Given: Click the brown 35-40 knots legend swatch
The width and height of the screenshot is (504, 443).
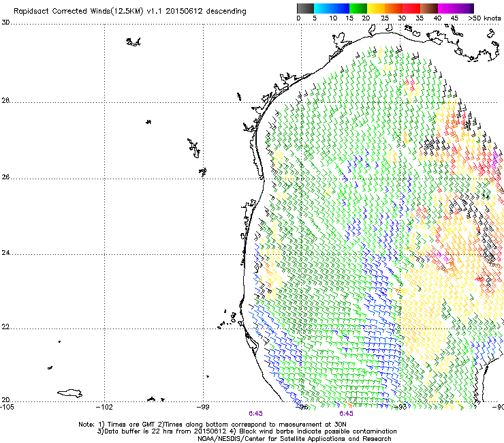Looking at the screenshot, I should 429,8.
